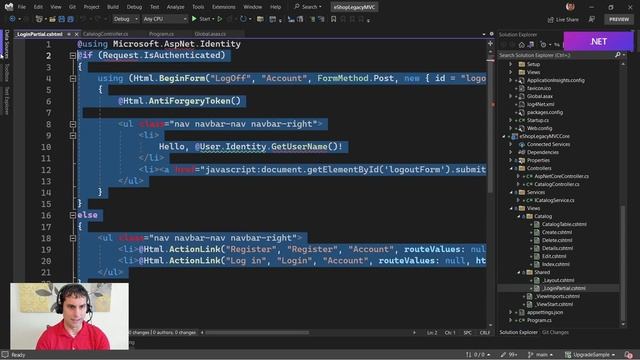Click the Save All toolbar icon

coord(71,19)
